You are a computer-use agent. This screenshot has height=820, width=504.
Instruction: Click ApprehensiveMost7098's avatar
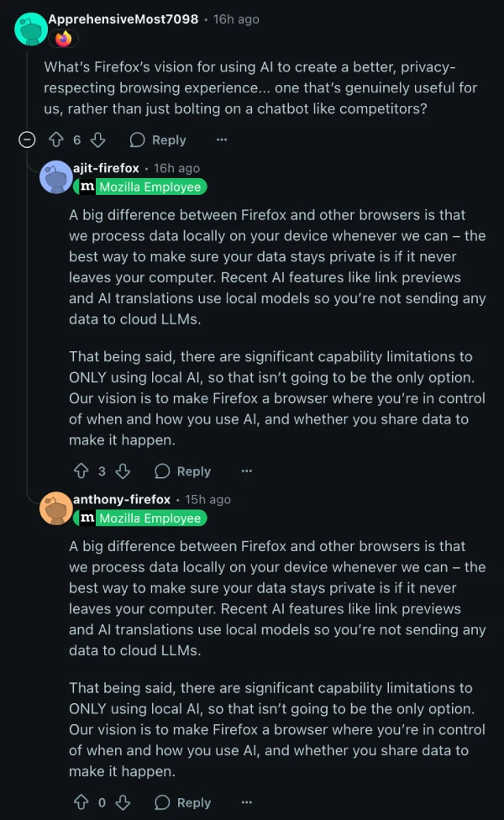[30, 29]
